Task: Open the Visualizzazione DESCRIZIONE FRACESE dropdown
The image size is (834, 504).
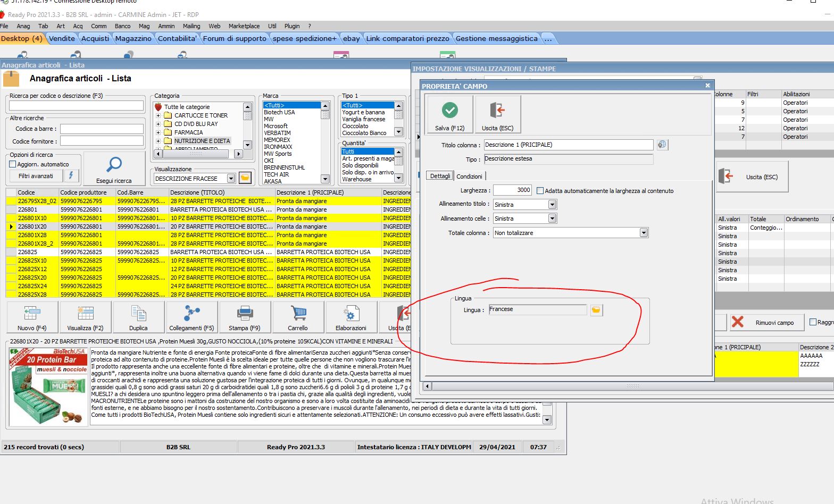Action: click(231, 179)
